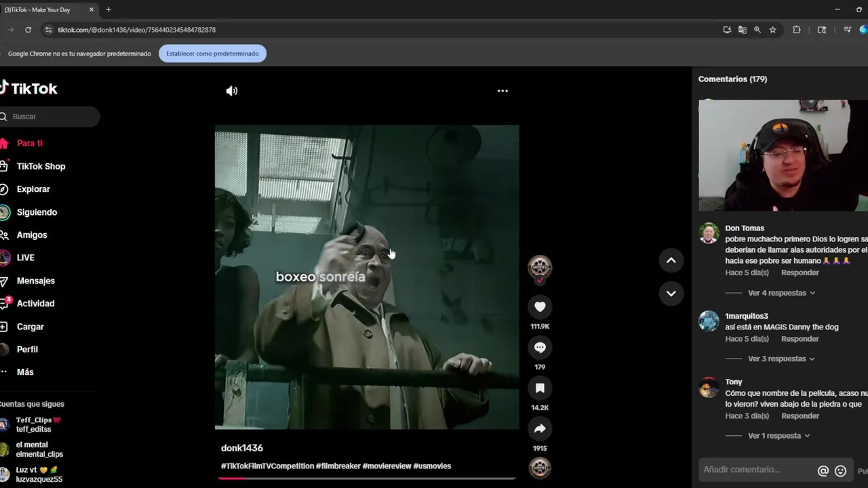Click the tiktok.com address bar URL
Viewport: 868px width, 488px height.
pos(136,30)
